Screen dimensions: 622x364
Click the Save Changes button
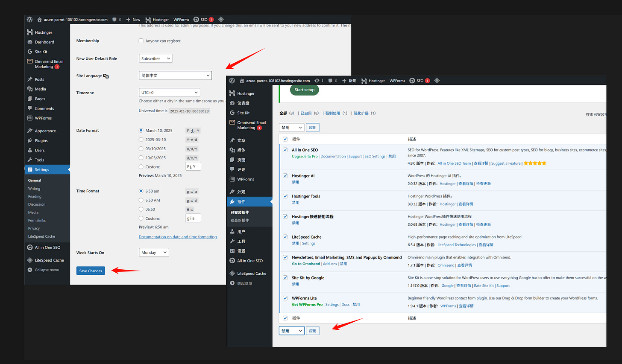pyautogui.click(x=91, y=271)
